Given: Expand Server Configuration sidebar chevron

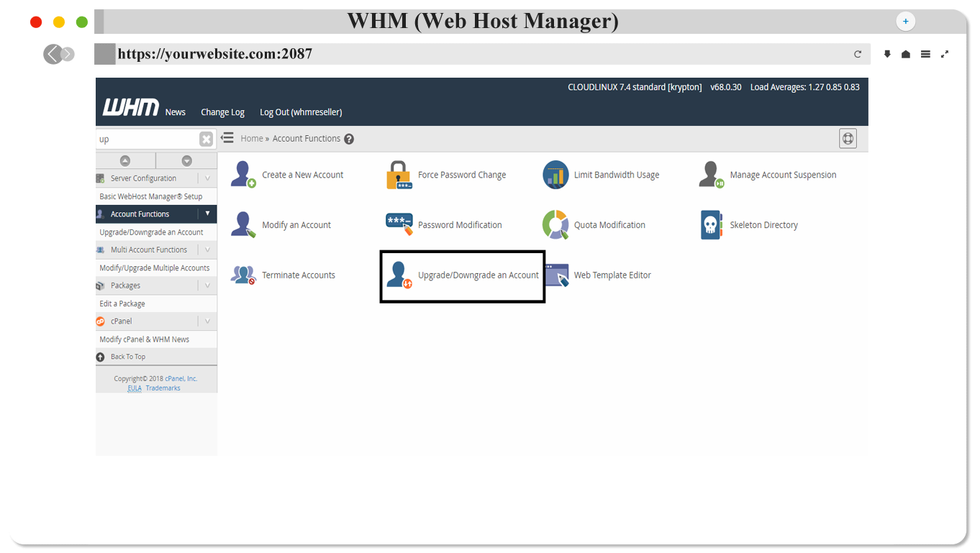Looking at the screenshot, I should click(x=207, y=178).
